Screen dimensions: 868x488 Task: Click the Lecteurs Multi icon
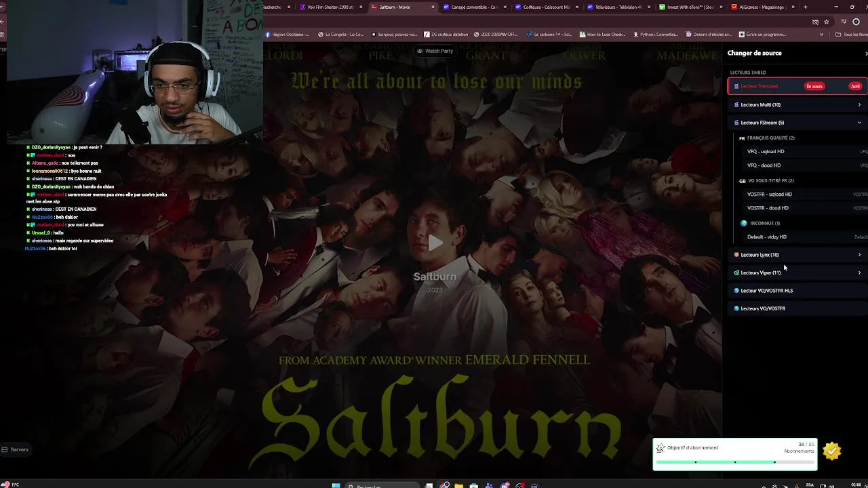[736, 104]
